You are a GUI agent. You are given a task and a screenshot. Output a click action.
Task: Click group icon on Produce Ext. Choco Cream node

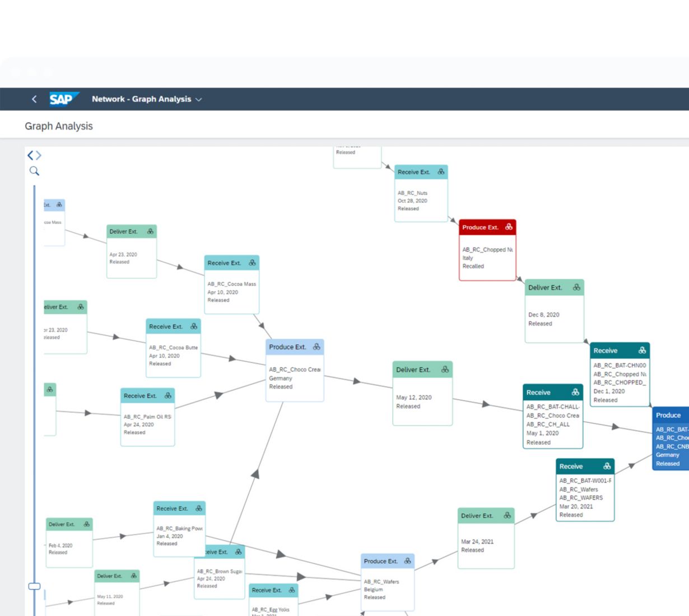pos(316,347)
